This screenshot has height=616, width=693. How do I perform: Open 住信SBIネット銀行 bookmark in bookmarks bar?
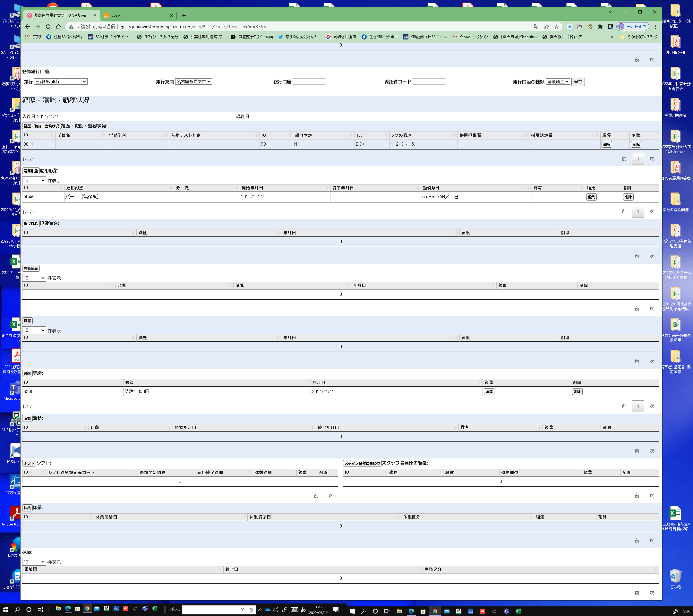(64, 37)
